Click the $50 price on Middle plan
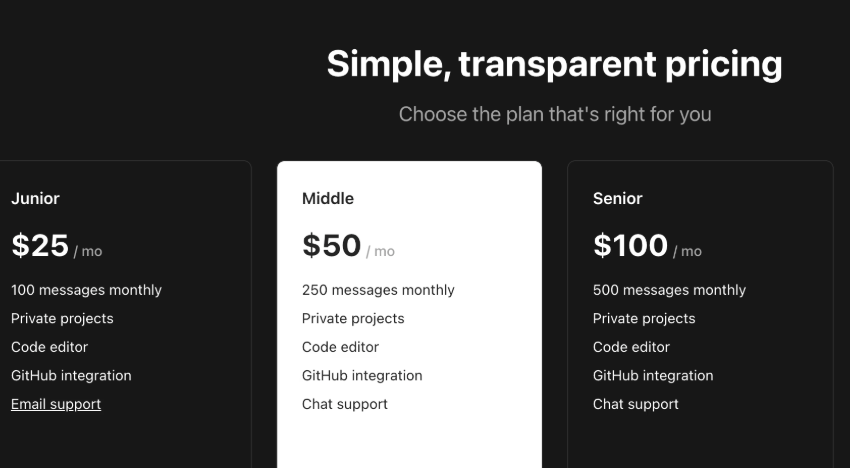 pos(331,245)
